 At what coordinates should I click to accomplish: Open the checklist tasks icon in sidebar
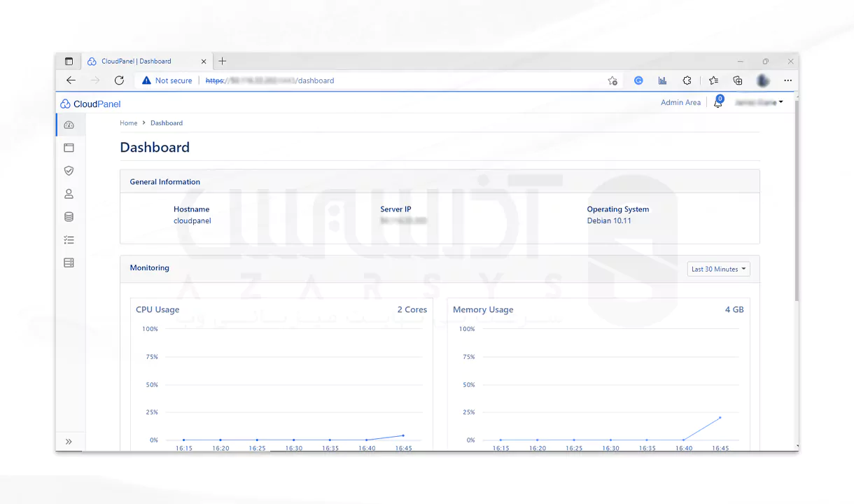pos(69,240)
